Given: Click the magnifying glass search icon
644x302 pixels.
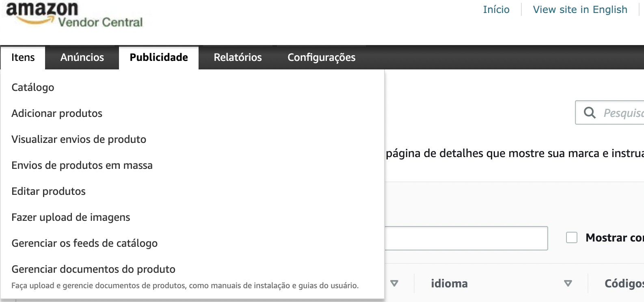Looking at the screenshot, I should (x=590, y=112).
